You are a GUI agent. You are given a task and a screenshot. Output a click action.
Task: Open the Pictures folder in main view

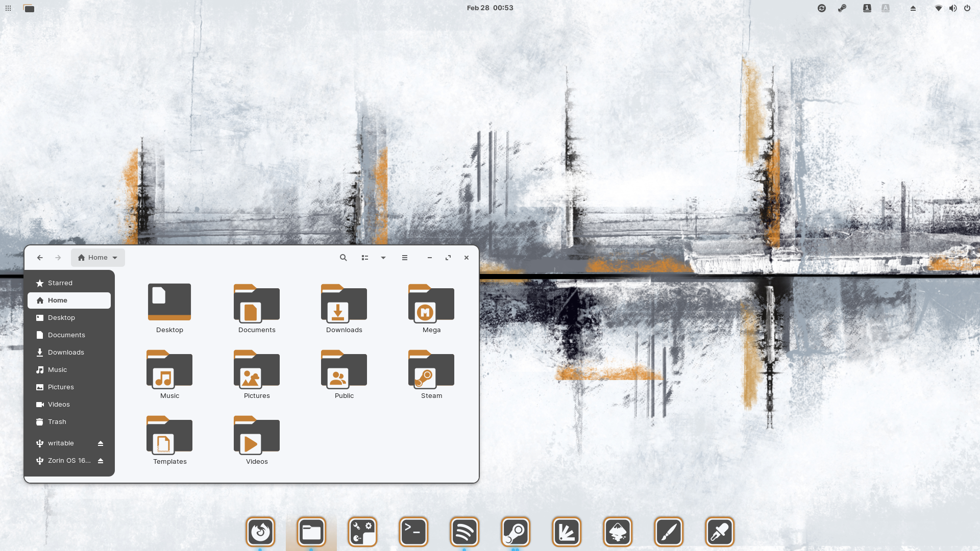[x=257, y=369]
